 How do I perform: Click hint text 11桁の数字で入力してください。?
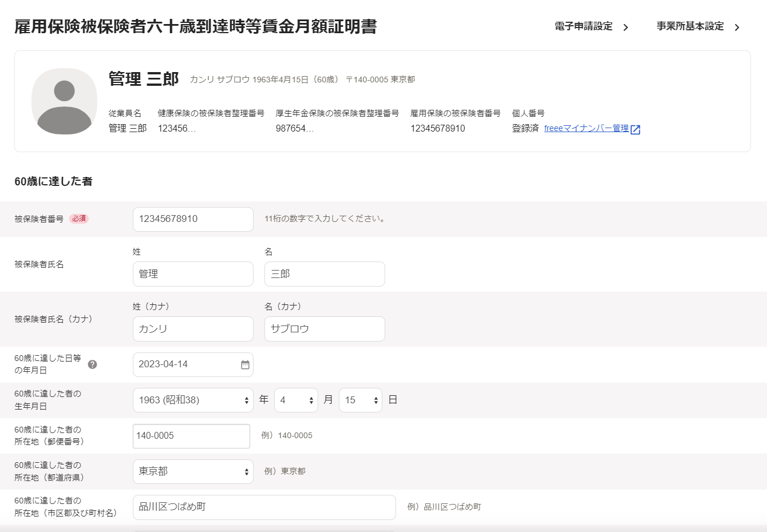point(326,219)
